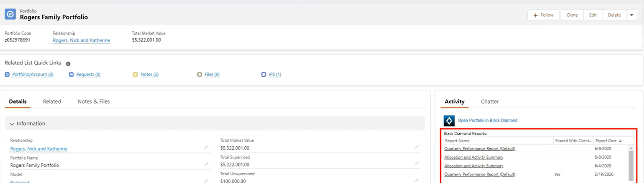Image resolution: width=644 pixels, height=183 pixels.
Task: Collapse the Information section
Action: [x=12, y=124]
